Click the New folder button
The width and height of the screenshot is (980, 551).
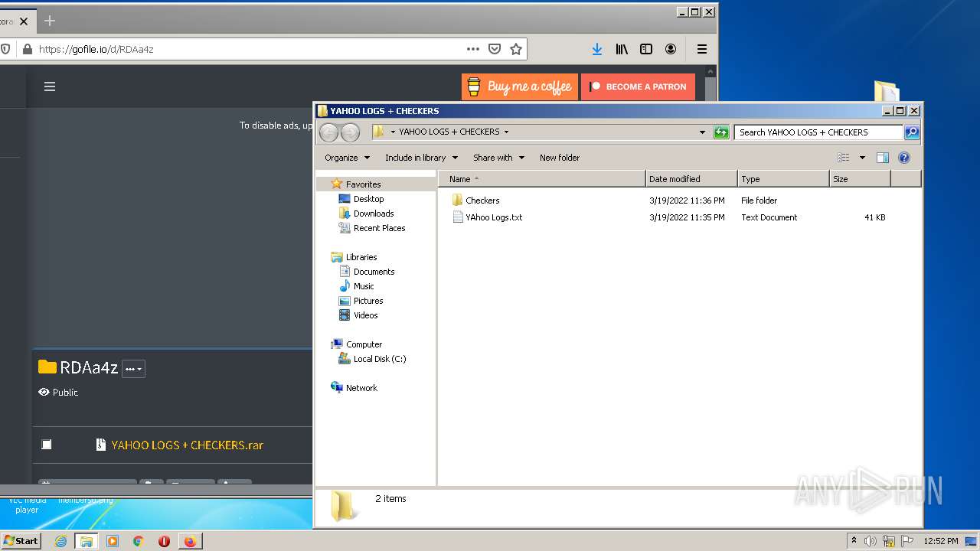click(560, 158)
